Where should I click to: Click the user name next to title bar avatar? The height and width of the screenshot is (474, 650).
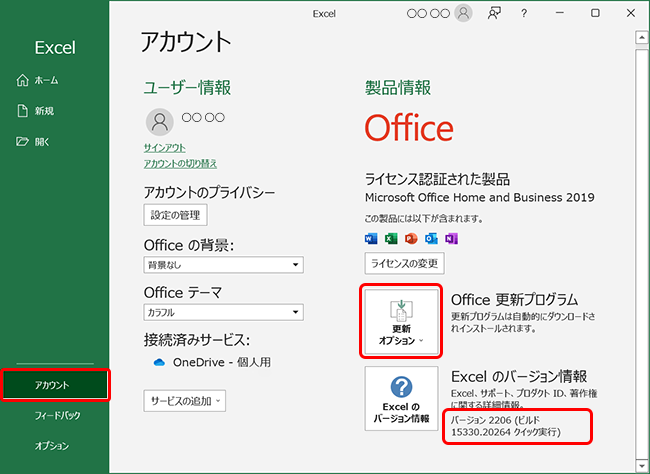pos(428,14)
